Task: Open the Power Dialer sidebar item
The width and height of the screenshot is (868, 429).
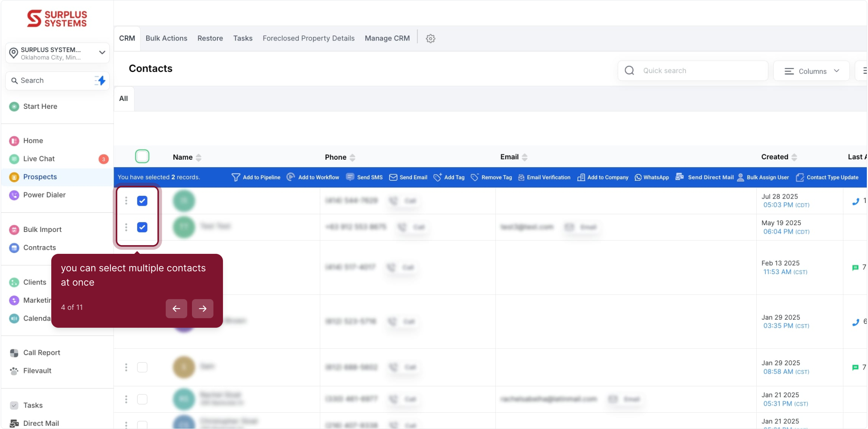Action: click(x=44, y=195)
